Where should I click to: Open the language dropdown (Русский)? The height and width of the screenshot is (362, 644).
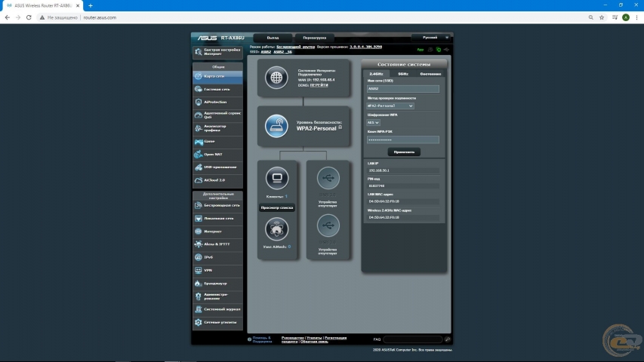(430, 38)
